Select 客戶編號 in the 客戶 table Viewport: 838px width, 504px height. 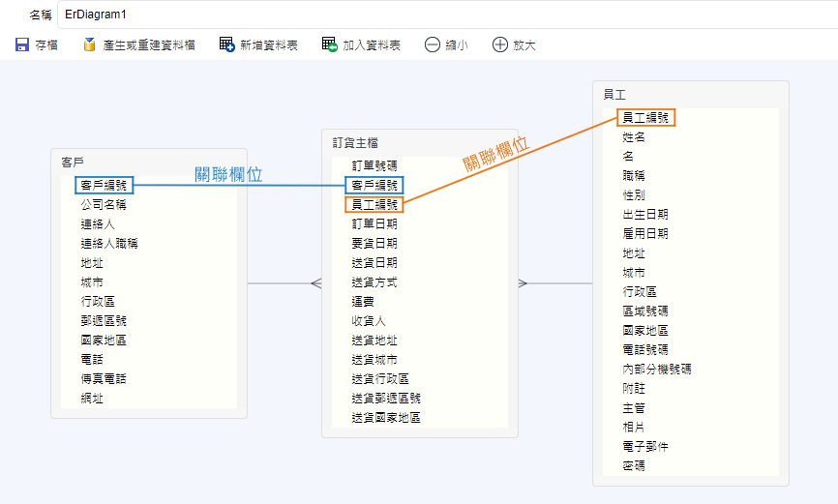(x=104, y=186)
